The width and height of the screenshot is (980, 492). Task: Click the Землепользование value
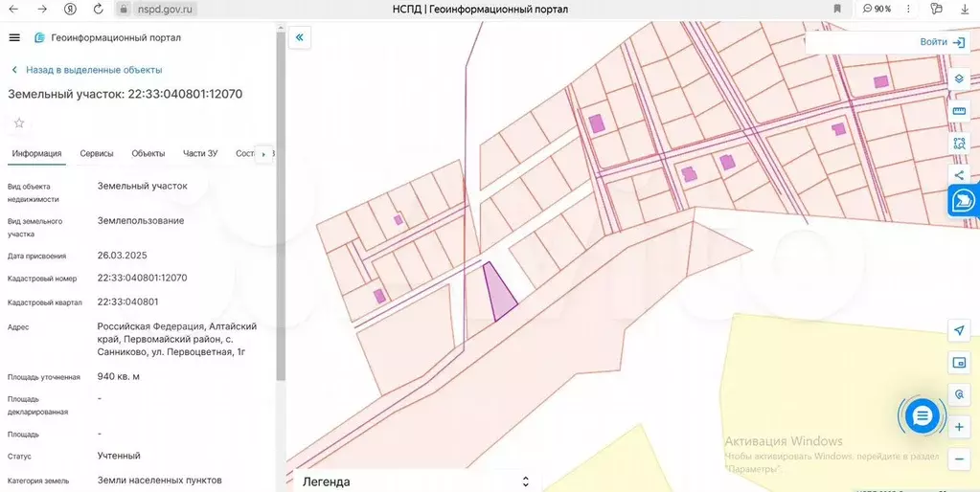click(141, 220)
